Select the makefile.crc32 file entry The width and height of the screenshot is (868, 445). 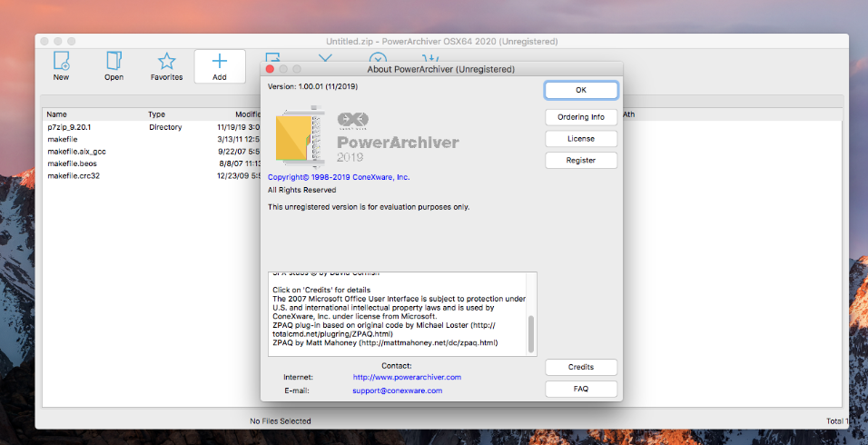click(x=73, y=175)
